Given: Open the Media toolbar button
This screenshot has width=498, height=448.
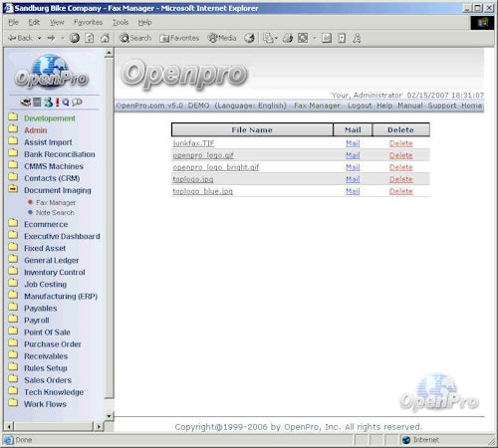Looking at the screenshot, I should [x=222, y=38].
